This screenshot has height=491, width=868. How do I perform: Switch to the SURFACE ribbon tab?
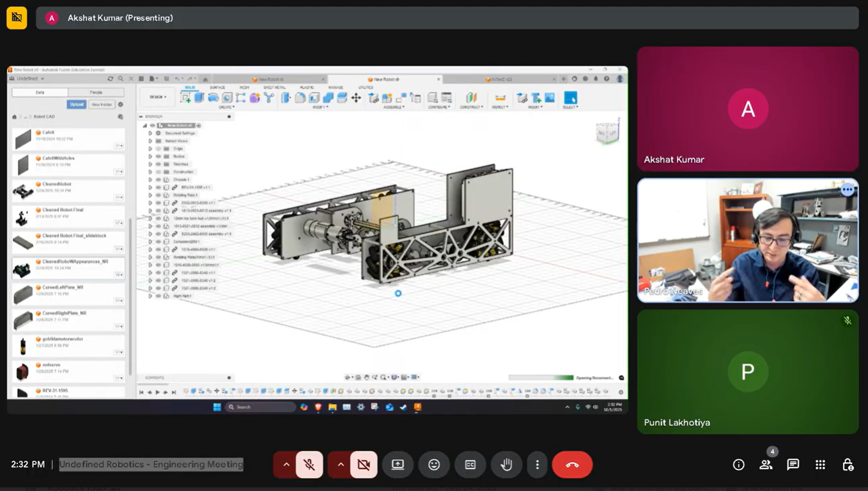coord(217,87)
